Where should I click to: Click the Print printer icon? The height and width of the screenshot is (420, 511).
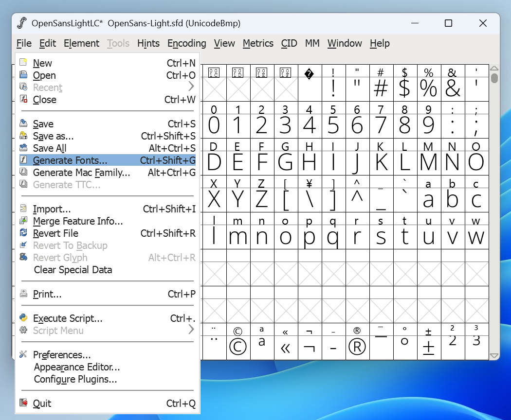(23, 294)
